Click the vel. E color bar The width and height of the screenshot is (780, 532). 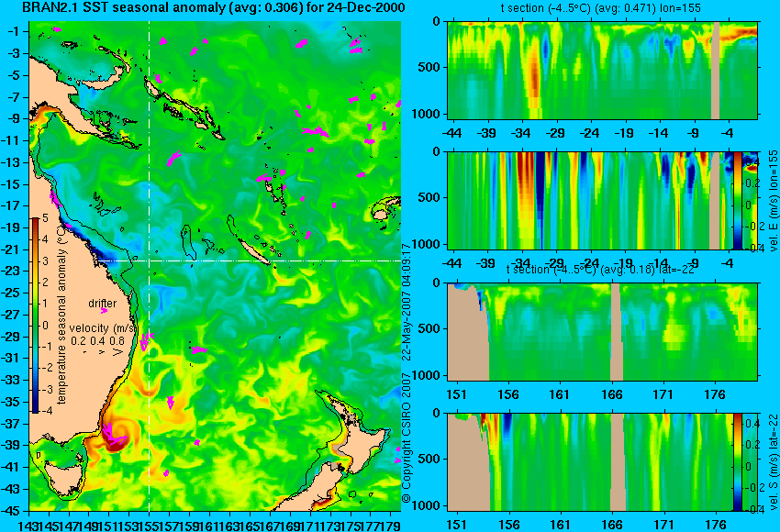coord(737,200)
